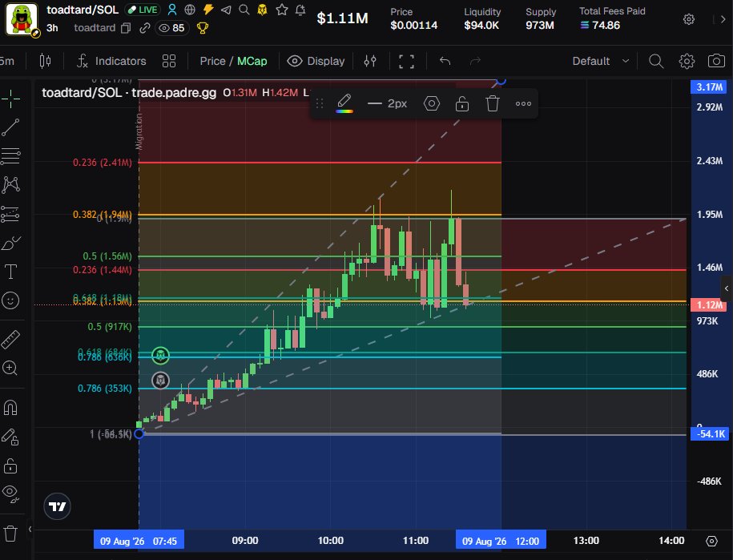This screenshot has height=560, width=733.
Task: Set a price alert with the bell
Action: [x=300, y=10]
